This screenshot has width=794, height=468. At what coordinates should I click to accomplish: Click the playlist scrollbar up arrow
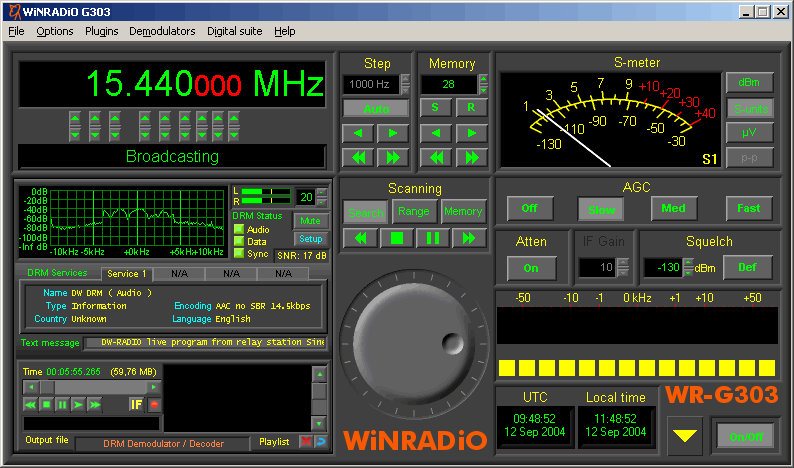[319, 374]
